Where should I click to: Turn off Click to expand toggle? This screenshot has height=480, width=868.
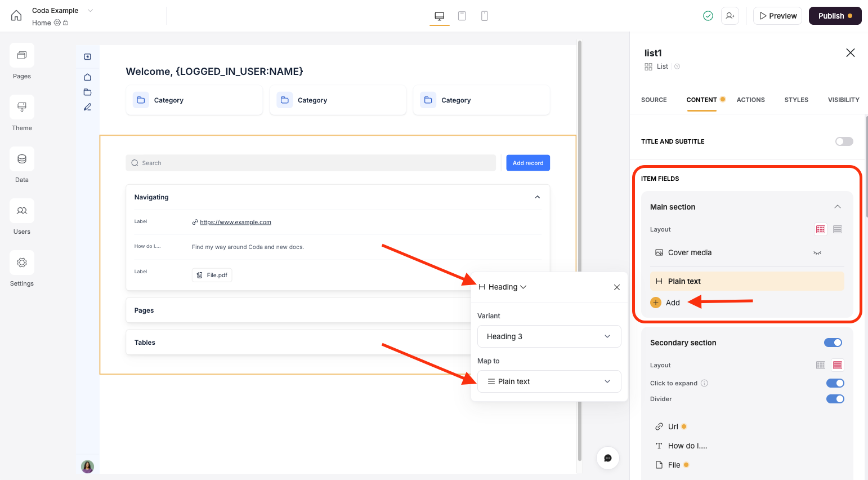(x=835, y=383)
